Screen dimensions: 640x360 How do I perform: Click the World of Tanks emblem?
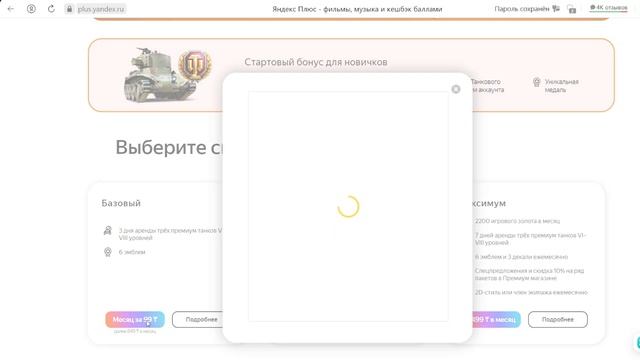195,66
